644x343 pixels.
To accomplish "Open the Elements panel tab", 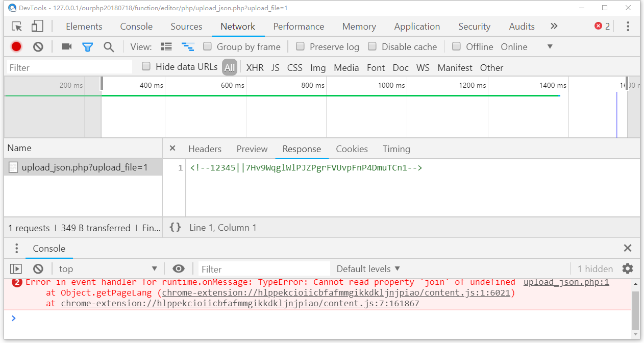I will 84,27.
